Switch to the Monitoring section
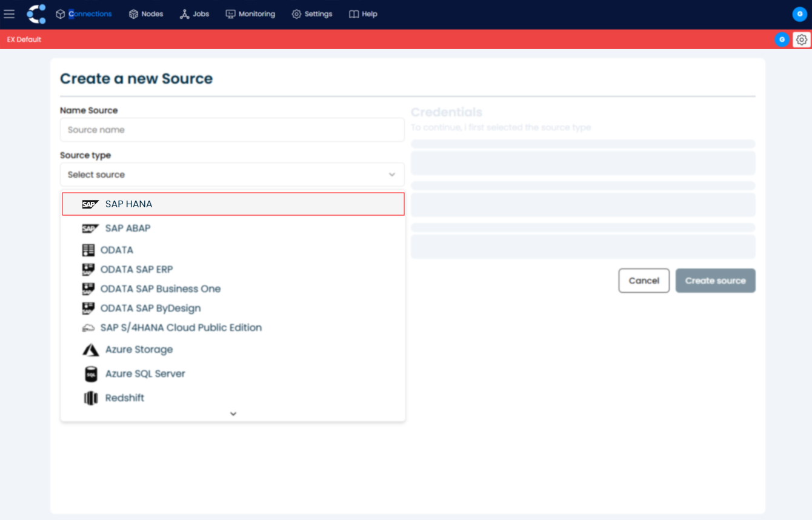This screenshot has height=520, width=812. click(x=250, y=14)
